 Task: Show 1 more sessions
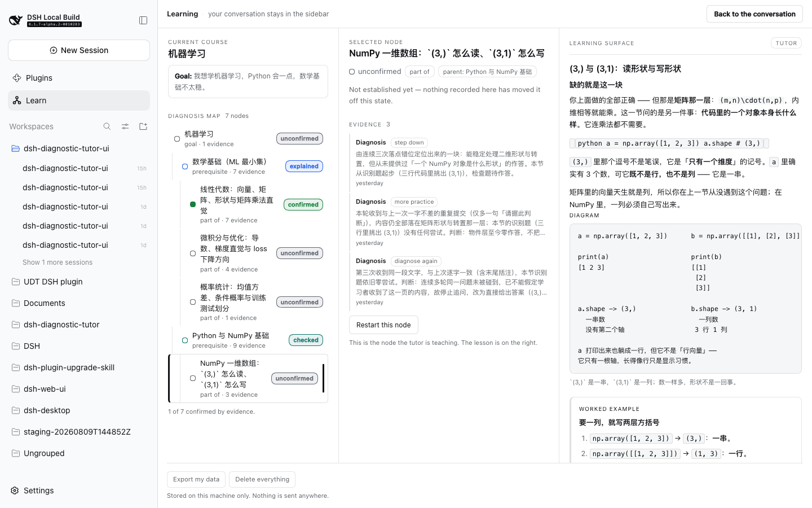point(58,262)
